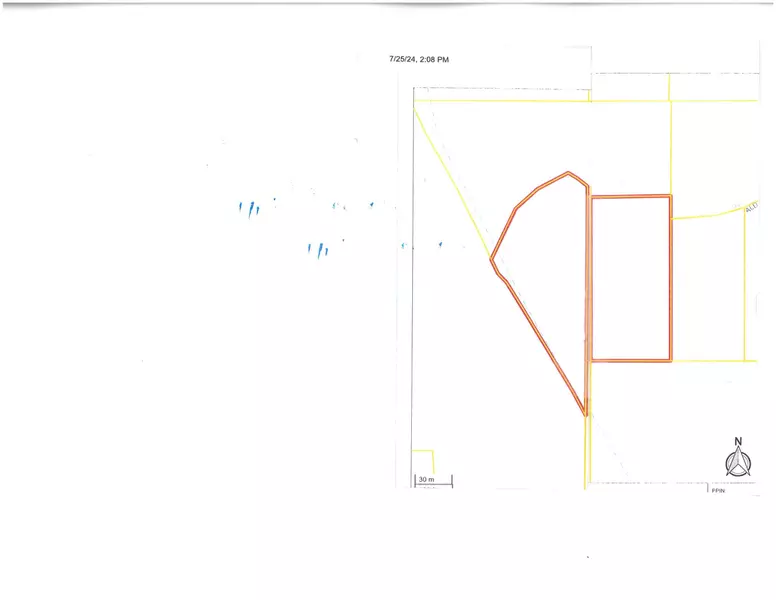Click the yellow diagonal boundary line at upper left

[450, 180]
